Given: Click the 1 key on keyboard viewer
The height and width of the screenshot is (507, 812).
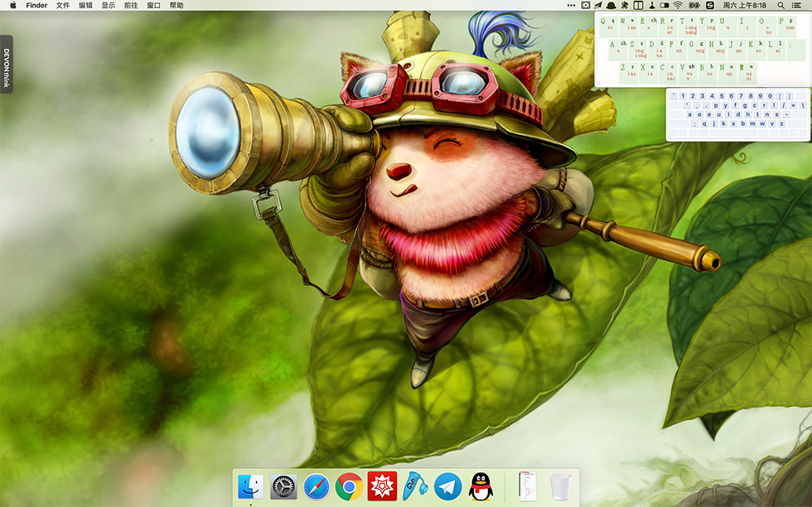Looking at the screenshot, I should pyautogui.click(x=683, y=96).
